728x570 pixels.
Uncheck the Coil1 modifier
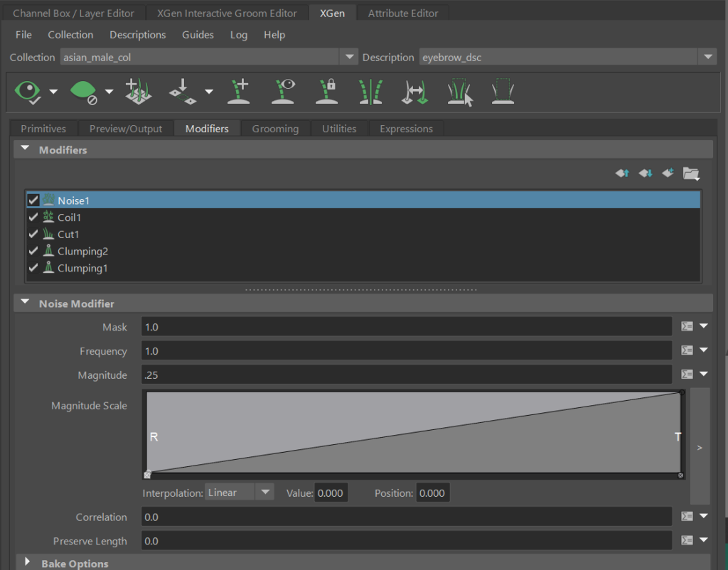(33, 217)
